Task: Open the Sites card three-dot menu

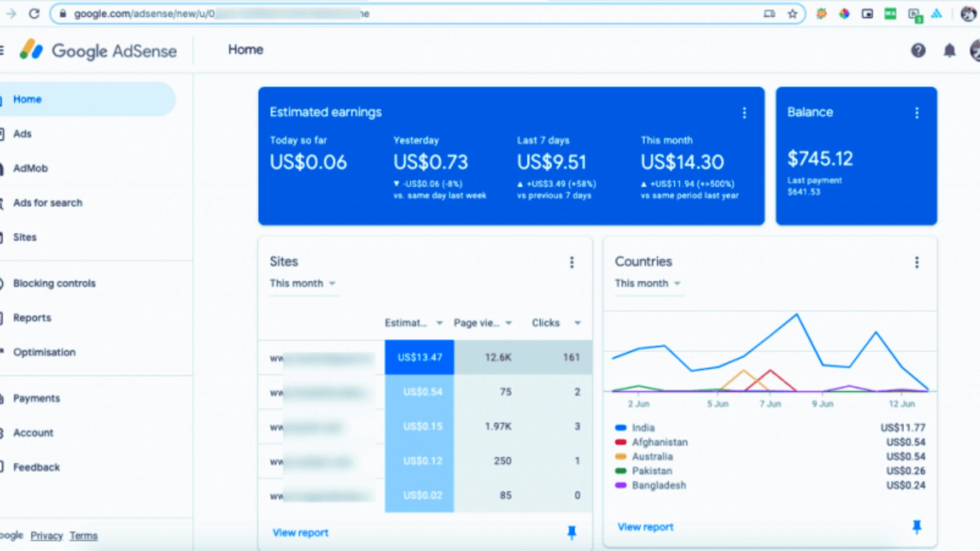Action: (572, 262)
